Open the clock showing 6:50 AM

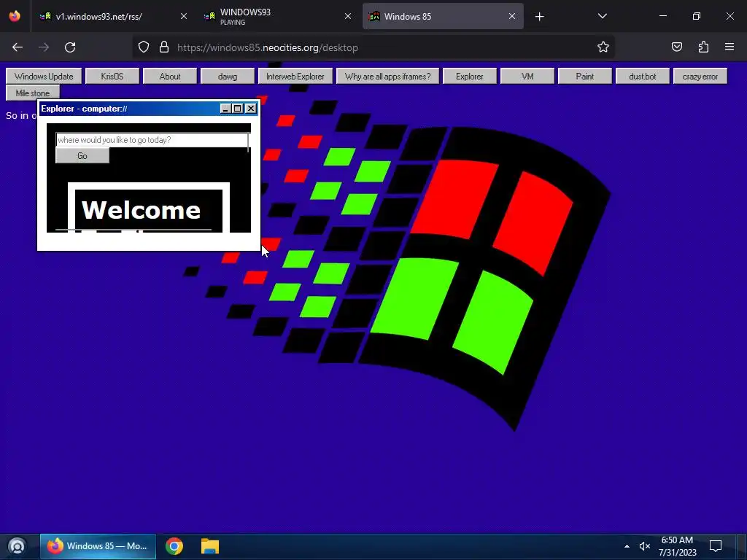click(x=677, y=546)
